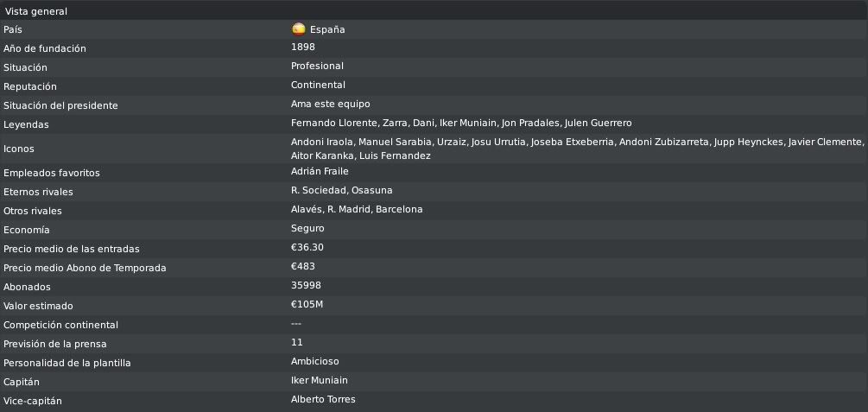Viewport: 868px width, 412px height.
Task: Open Jupp Heynckes icon profile
Action: 747,143
